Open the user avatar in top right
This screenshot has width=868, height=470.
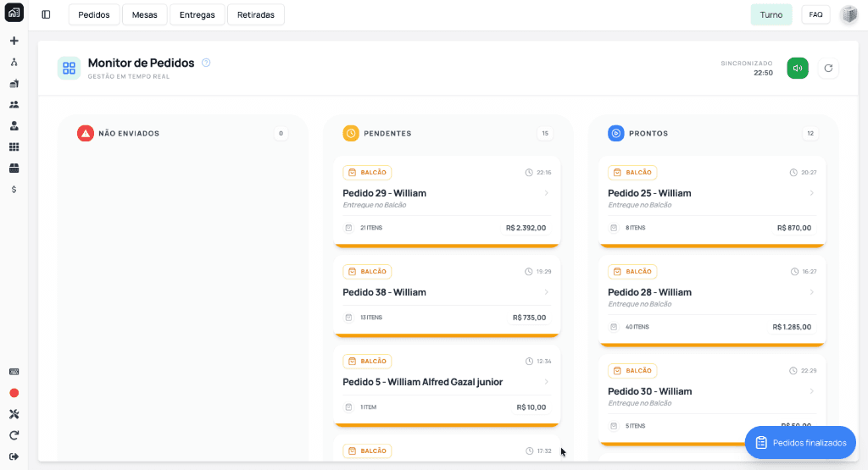[x=849, y=15]
